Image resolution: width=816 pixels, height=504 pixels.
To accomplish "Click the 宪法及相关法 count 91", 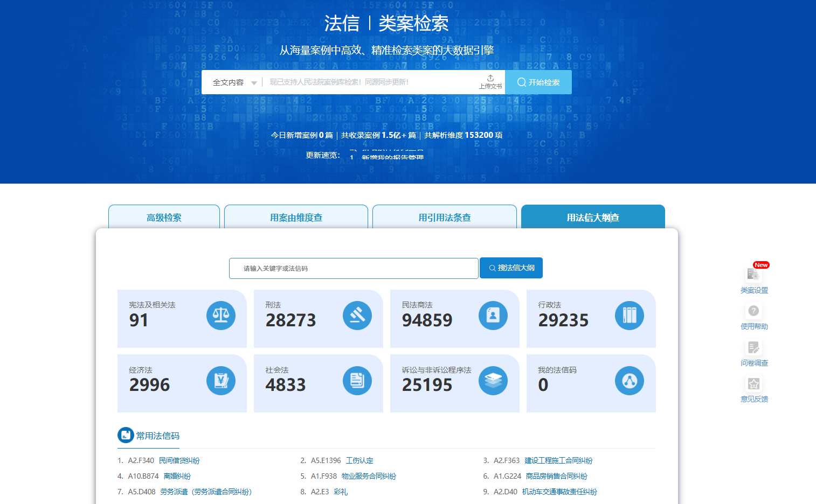I will [139, 320].
